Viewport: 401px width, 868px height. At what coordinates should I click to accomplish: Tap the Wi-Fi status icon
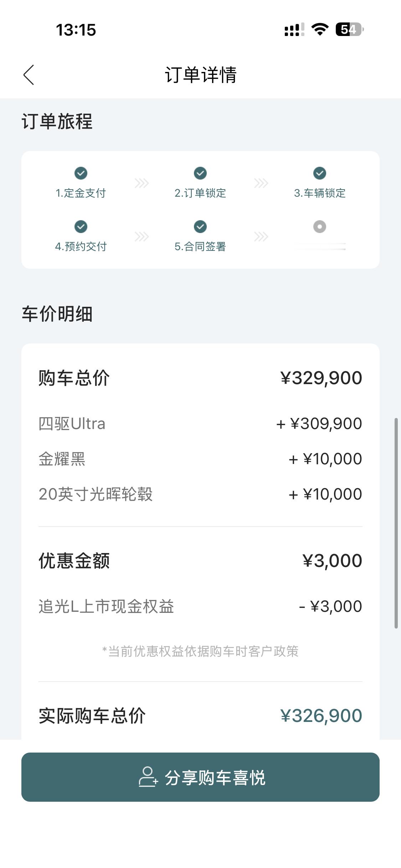pyautogui.click(x=320, y=29)
